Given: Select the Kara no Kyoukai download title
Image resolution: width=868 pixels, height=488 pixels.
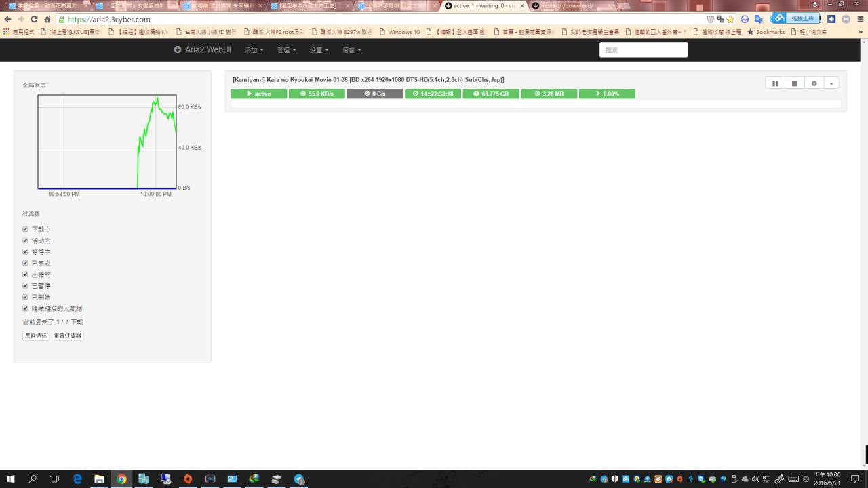Looking at the screenshot, I should pyautogui.click(x=368, y=79).
